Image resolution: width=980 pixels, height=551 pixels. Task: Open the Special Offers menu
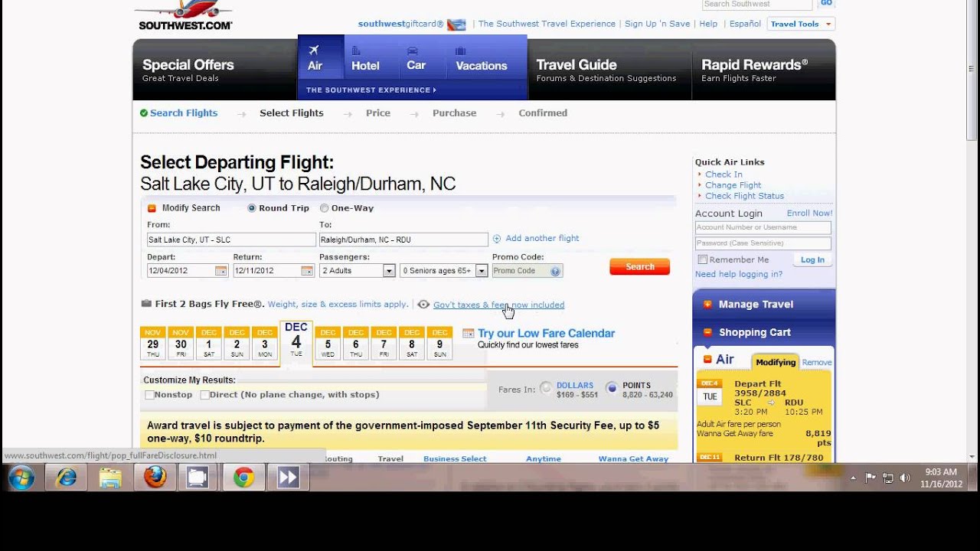click(214, 70)
